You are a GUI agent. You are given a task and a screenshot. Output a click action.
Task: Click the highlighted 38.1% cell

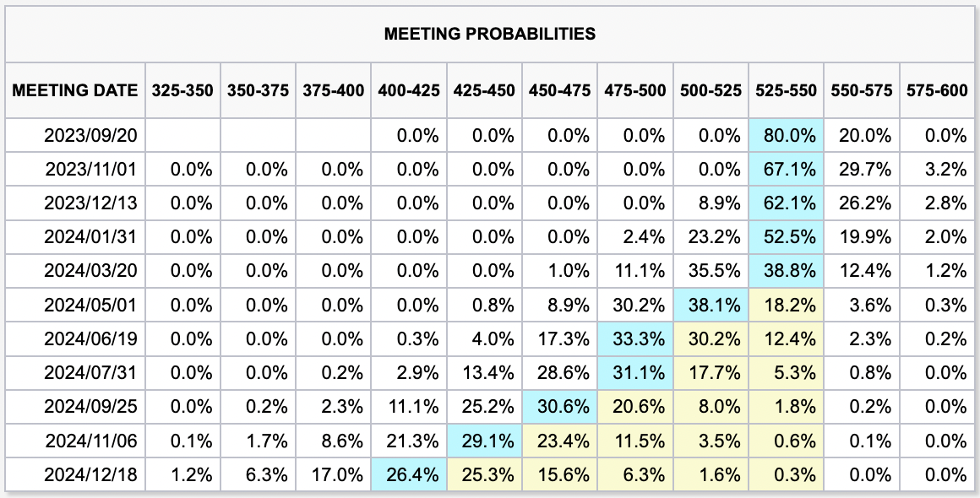point(711,306)
